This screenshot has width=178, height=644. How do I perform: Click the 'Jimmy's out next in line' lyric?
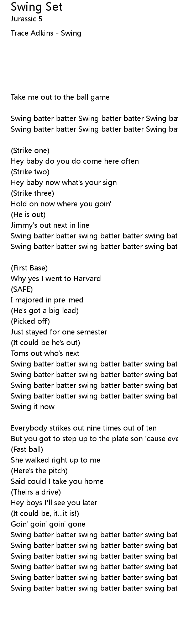coord(50,225)
